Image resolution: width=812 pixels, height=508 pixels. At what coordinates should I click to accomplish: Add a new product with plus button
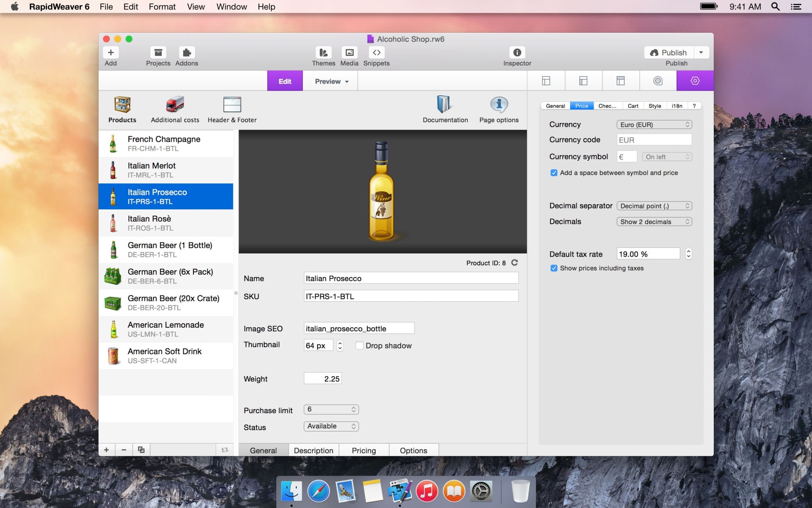(106, 450)
